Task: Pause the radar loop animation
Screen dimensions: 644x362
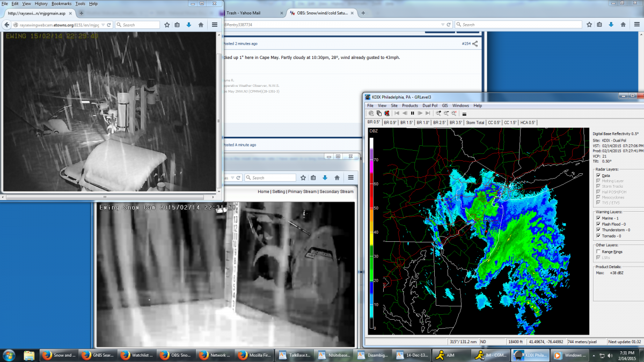Action: (412, 113)
